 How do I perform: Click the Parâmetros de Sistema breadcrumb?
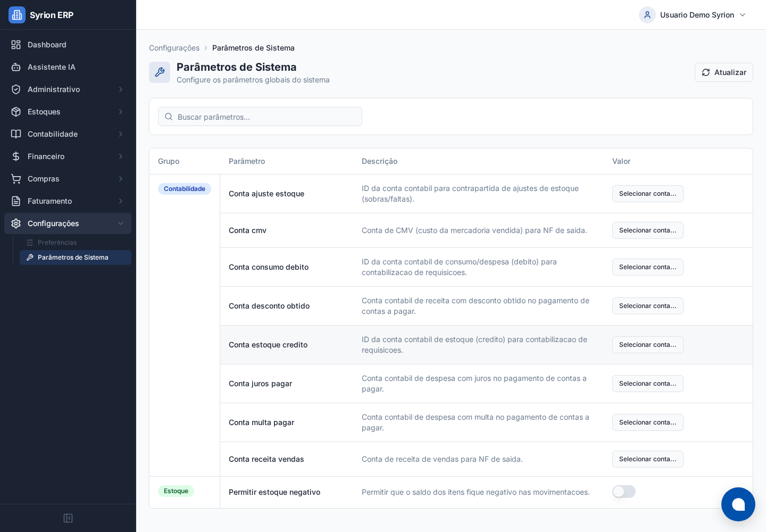253,48
